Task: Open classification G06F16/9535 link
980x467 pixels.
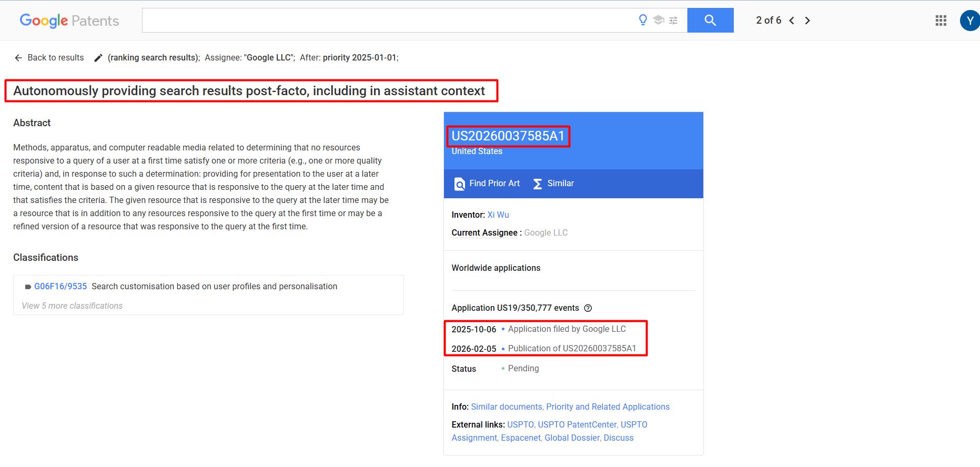Action: pyautogui.click(x=60, y=286)
